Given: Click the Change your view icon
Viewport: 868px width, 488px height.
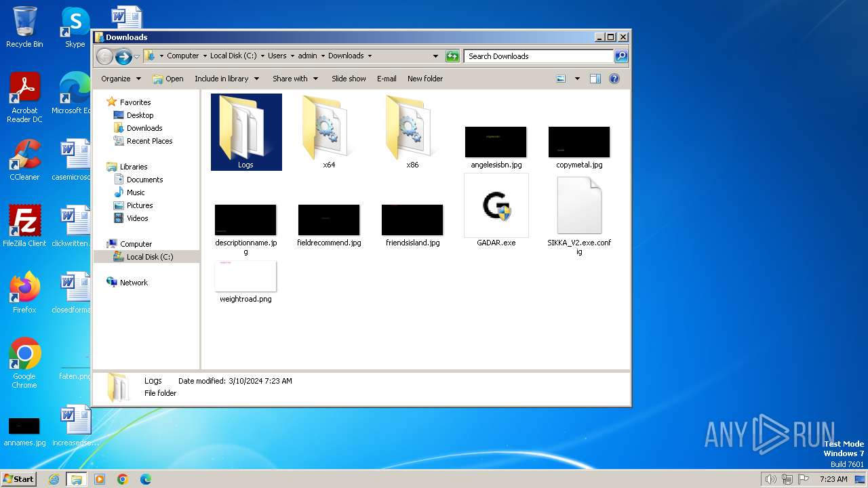Looking at the screenshot, I should coord(561,79).
